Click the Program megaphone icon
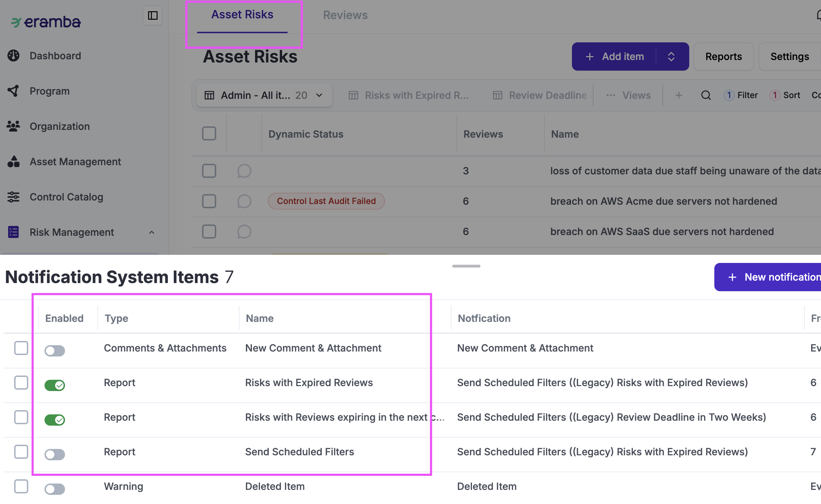The image size is (821, 504). (x=13, y=91)
